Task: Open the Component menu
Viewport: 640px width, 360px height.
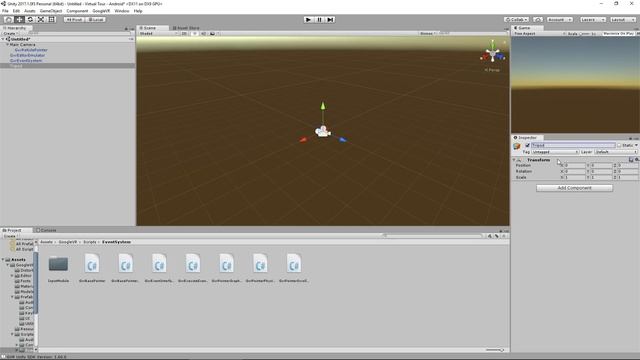Action: click(77, 11)
